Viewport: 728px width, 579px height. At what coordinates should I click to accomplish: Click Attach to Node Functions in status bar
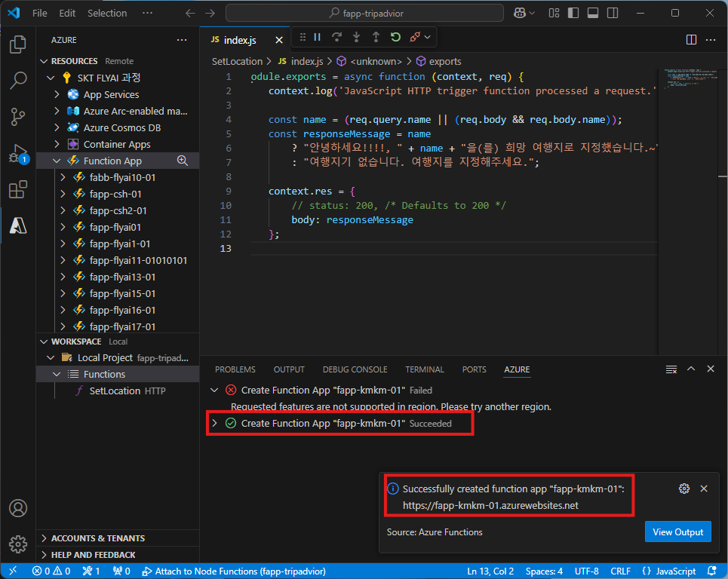coord(234,571)
